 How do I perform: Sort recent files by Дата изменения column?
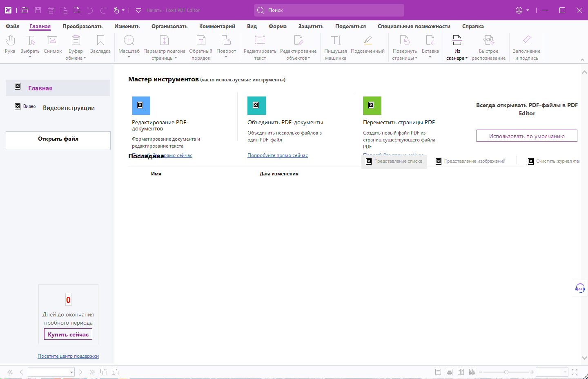pyautogui.click(x=279, y=174)
